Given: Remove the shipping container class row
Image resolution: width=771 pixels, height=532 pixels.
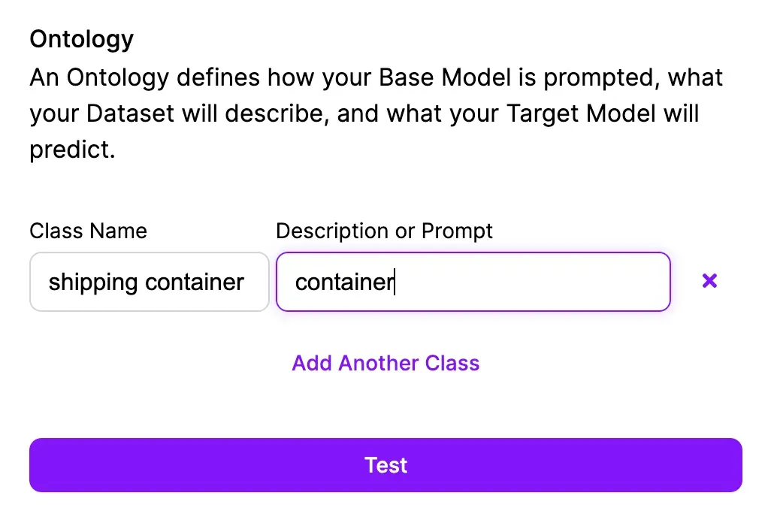Looking at the screenshot, I should (709, 281).
